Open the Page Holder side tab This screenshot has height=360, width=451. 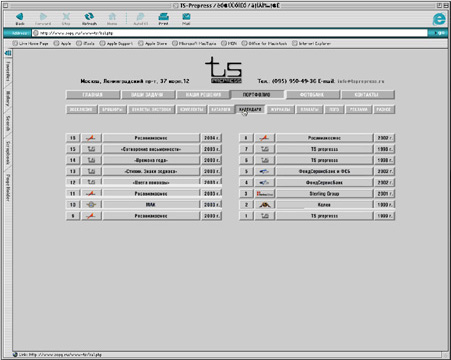[8, 187]
